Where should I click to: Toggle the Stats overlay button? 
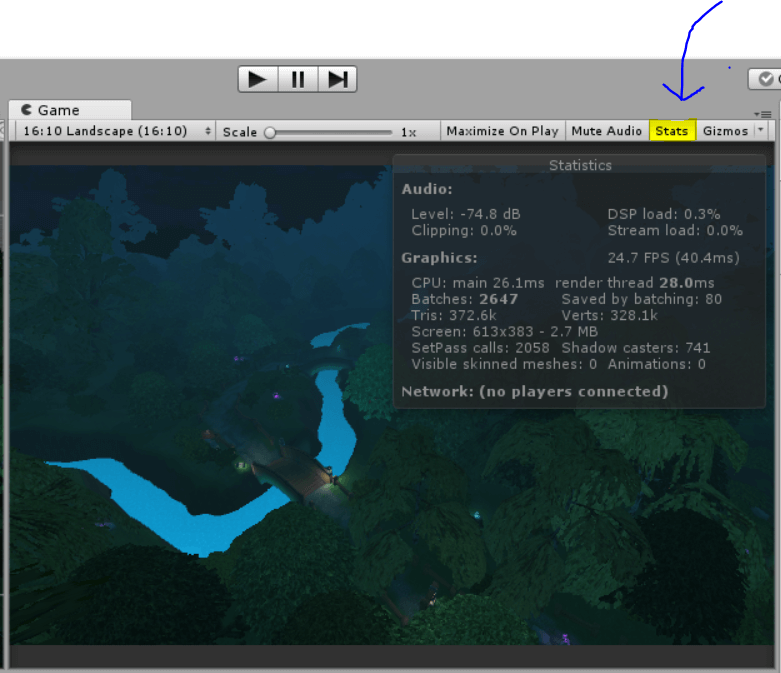(x=672, y=131)
